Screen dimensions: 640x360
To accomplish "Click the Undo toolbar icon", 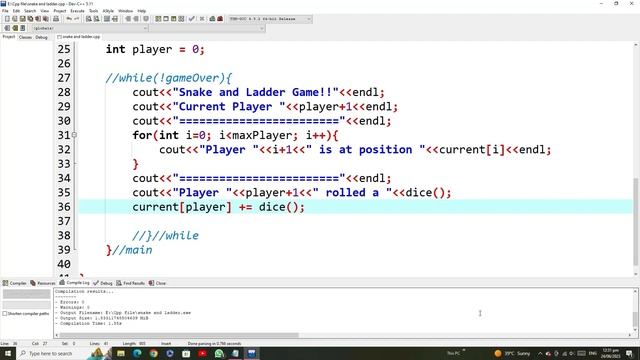I will coord(69,19).
